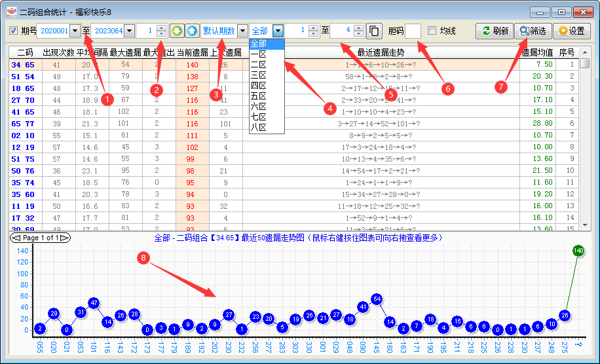Click the 遗漏均值 column header

click(x=537, y=52)
